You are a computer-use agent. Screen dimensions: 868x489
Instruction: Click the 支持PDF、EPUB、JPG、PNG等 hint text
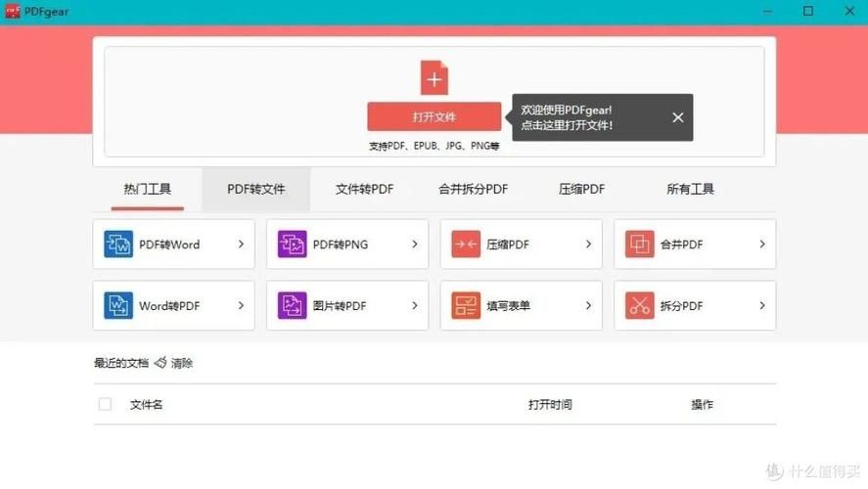click(x=434, y=146)
